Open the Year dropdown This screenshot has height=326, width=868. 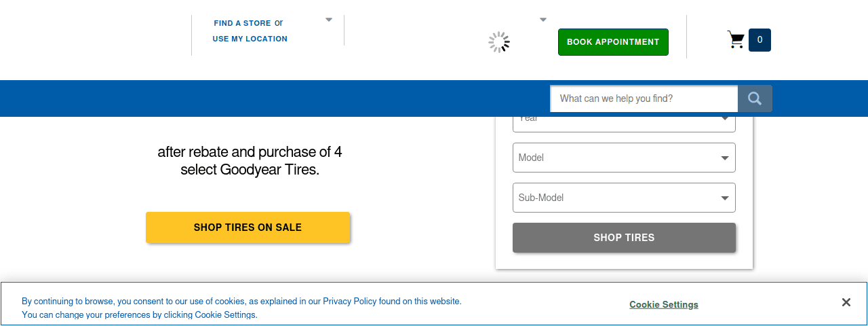(624, 122)
